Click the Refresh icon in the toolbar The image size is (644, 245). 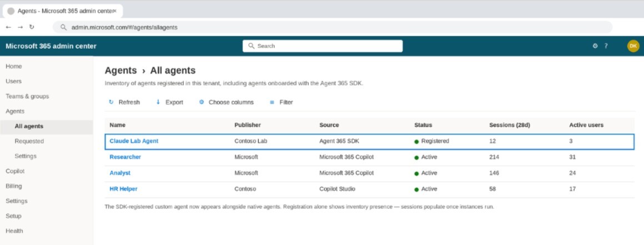[x=111, y=102]
